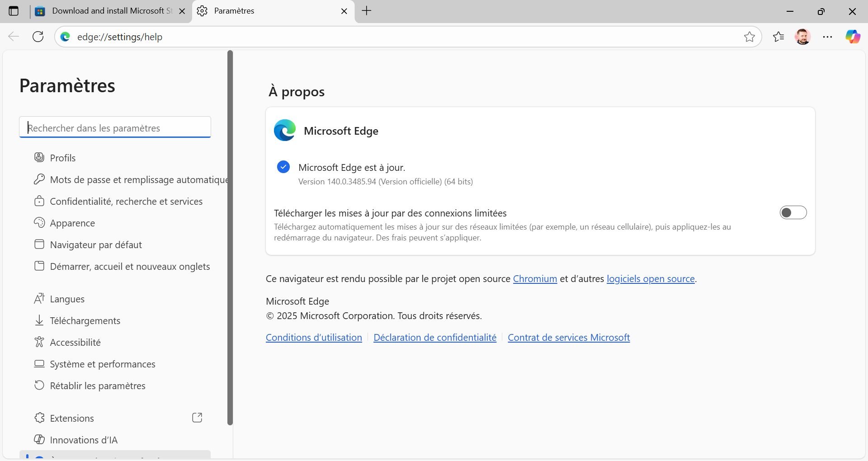Open the Settings and more ellipsis menu
Image resolution: width=868 pixels, height=461 pixels.
click(x=827, y=37)
